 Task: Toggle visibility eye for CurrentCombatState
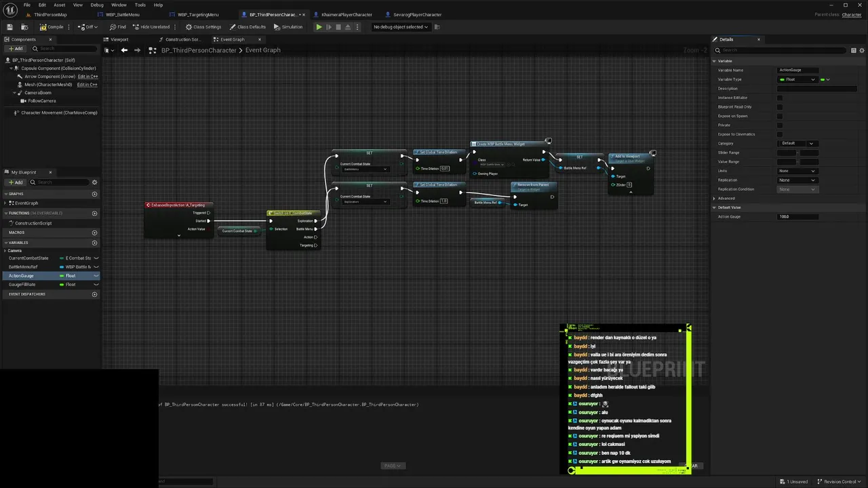[96, 258]
